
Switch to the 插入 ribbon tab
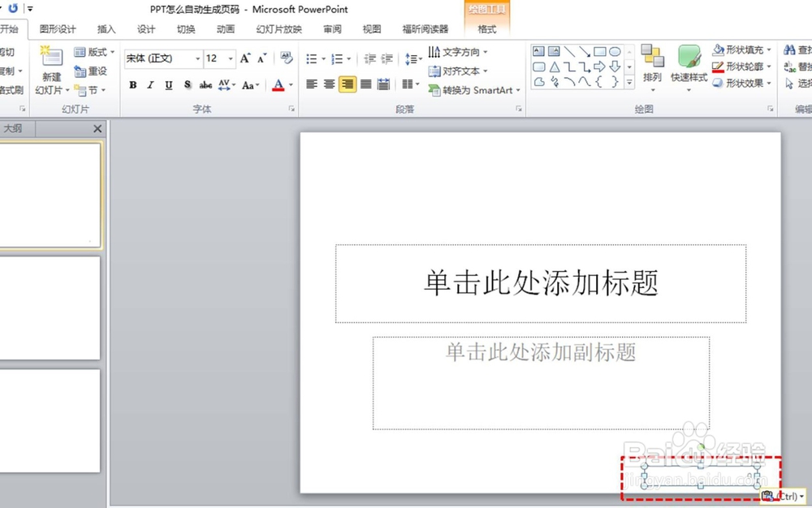coord(106,29)
